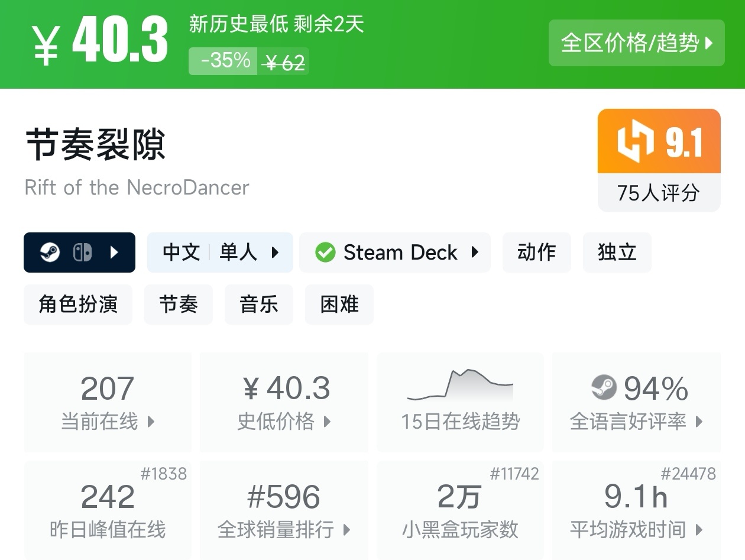Screen dimensions: 745x560
Task: Expand the platform list arrow
Action: pos(115,253)
